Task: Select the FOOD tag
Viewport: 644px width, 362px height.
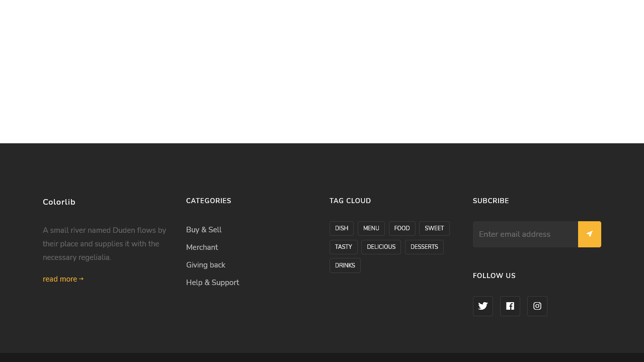Action: coord(402,228)
